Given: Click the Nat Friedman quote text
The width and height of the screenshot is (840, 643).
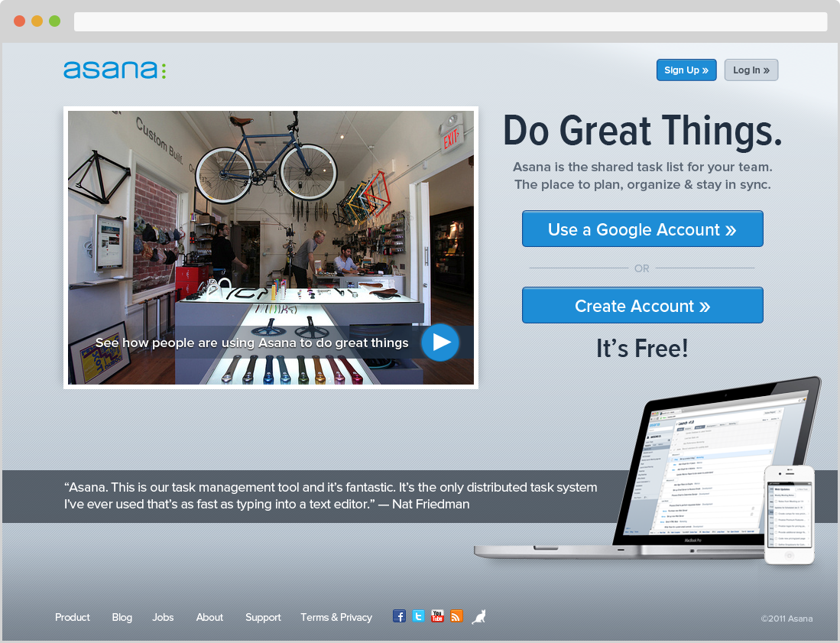Looking at the screenshot, I should click(x=330, y=495).
